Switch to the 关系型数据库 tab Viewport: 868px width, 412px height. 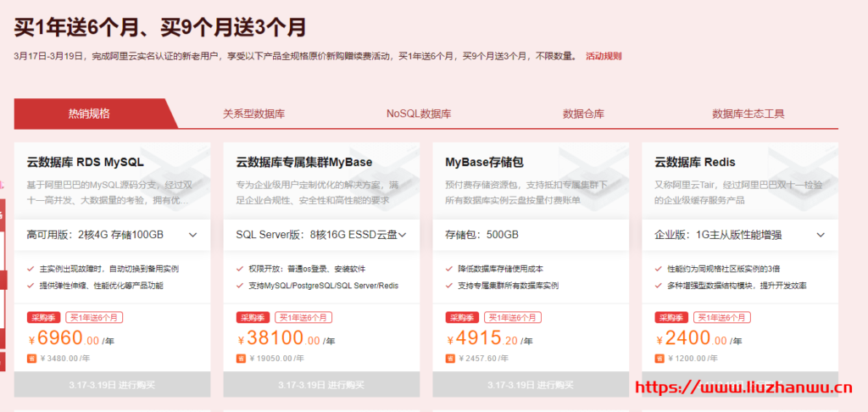(253, 114)
